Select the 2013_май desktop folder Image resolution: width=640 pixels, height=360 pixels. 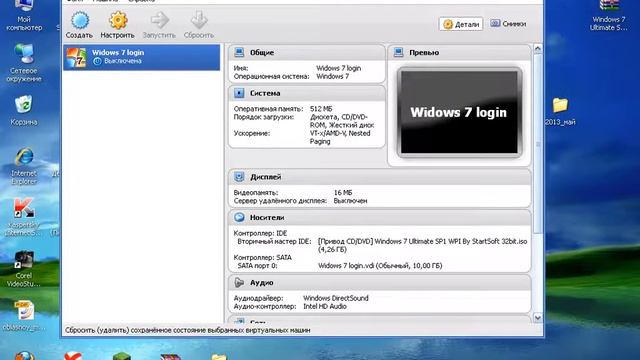560,111
